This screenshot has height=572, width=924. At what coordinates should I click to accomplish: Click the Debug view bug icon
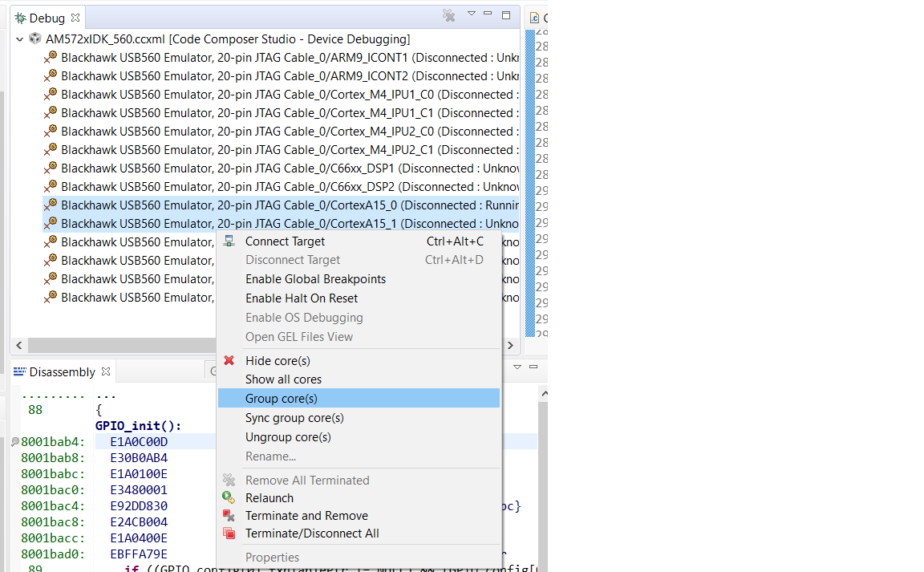point(21,18)
